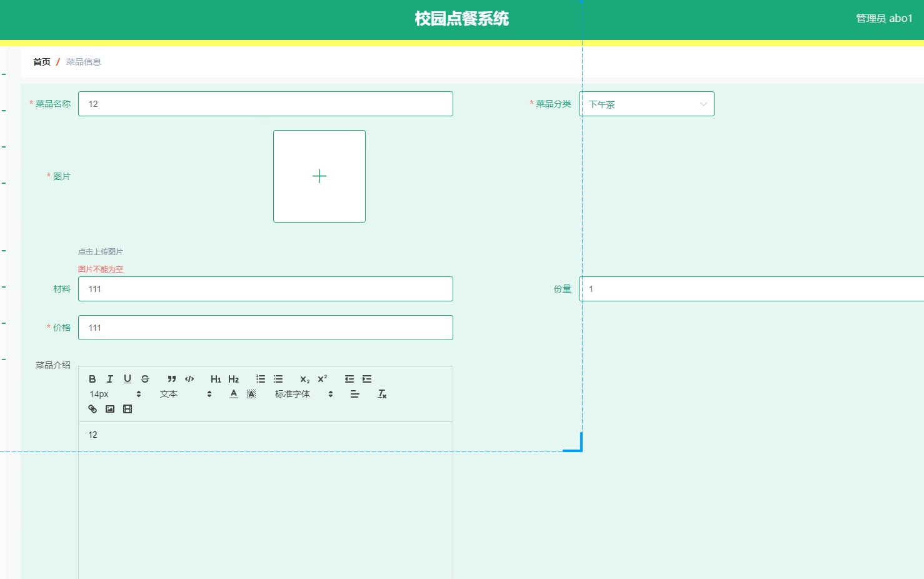Click the 菜品介绍 field label

click(x=53, y=365)
